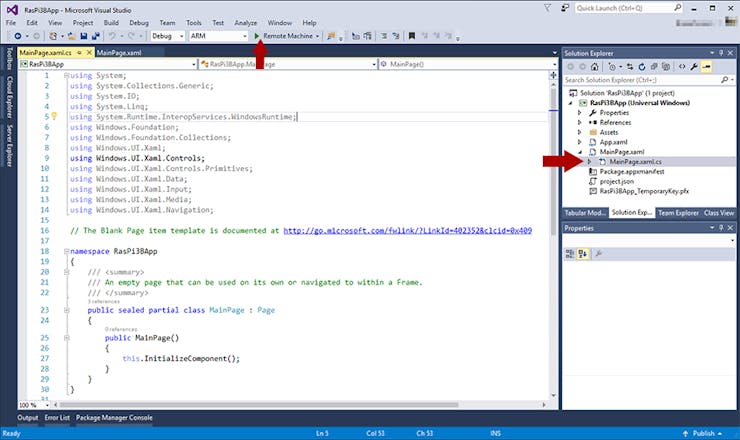Viewport: 740px width, 440px height.
Task: Collapse the MainPage.xaml node
Action: 580,152
